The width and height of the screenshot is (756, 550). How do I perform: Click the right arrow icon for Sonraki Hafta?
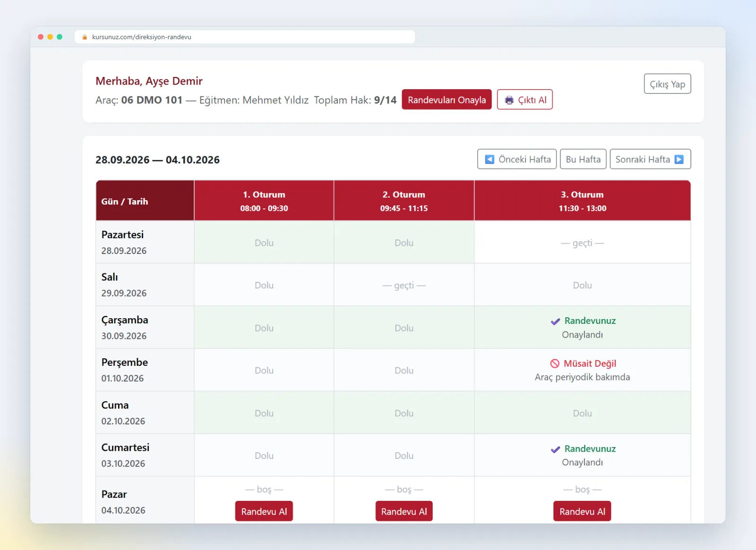[679, 159]
